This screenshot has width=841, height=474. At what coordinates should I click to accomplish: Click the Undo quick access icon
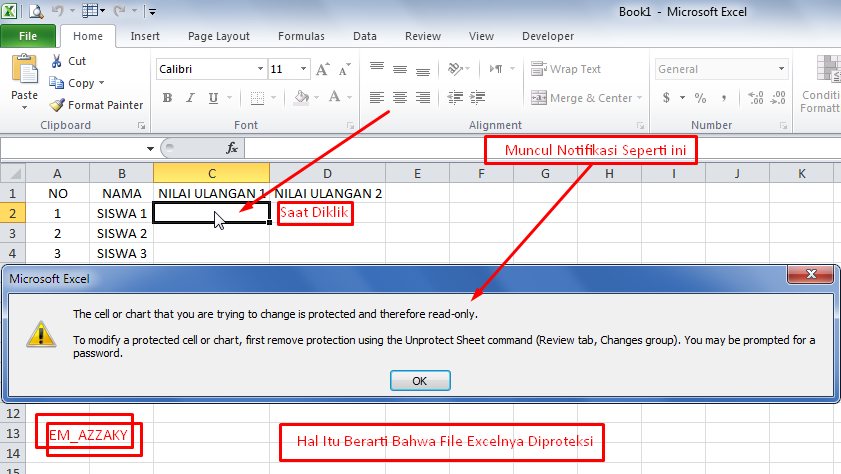(x=58, y=11)
